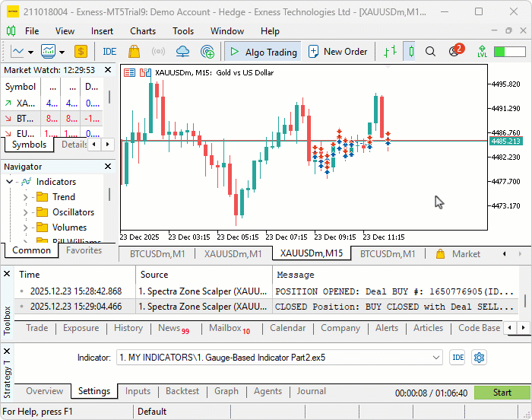The height and width of the screenshot is (420, 532).
Task: Select the CLOSED Position log row
Action: coord(267,307)
